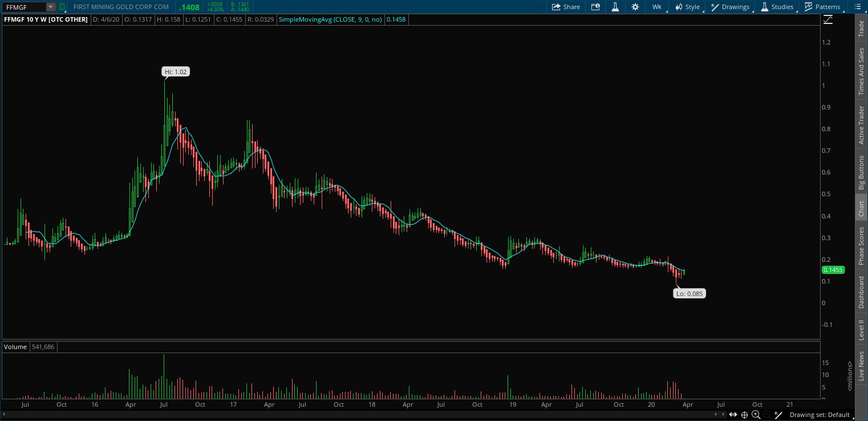The image size is (868, 421).
Task: Open the Studies dropdown menu
Action: pyautogui.click(x=777, y=7)
